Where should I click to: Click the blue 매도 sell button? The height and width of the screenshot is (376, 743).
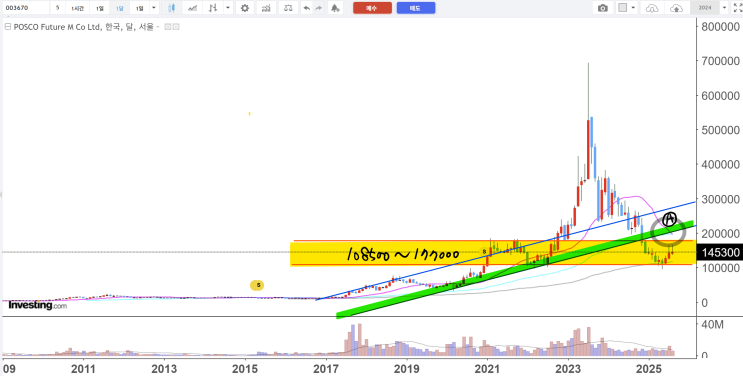[x=416, y=8]
